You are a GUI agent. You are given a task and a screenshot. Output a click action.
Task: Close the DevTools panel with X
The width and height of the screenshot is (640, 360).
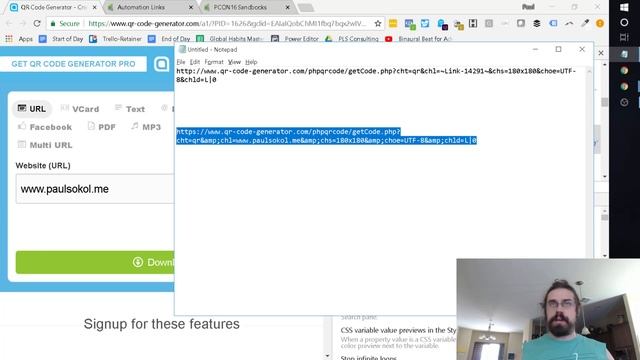601,53
